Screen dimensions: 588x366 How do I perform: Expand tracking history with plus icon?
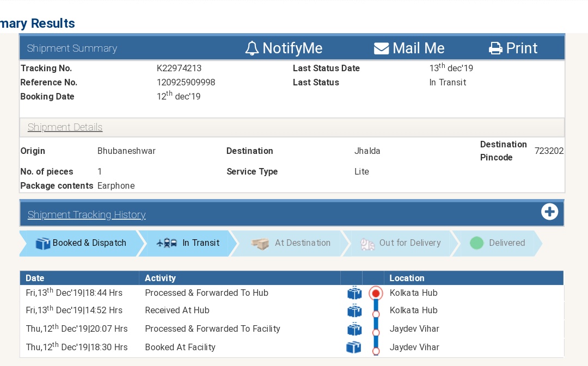pyautogui.click(x=549, y=212)
